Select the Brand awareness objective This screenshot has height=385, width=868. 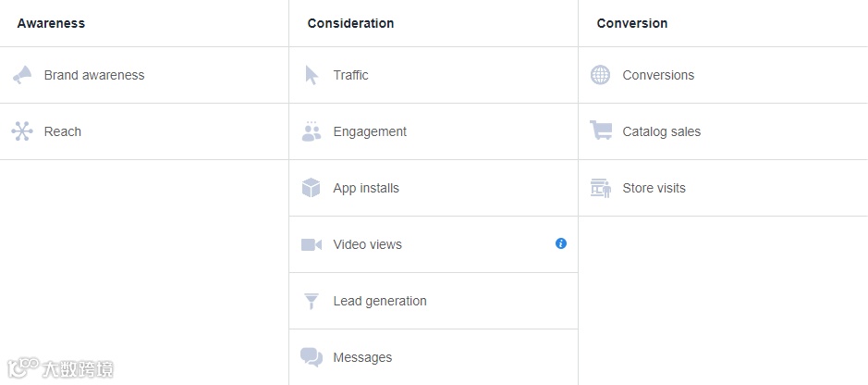click(x=94, y=75)
